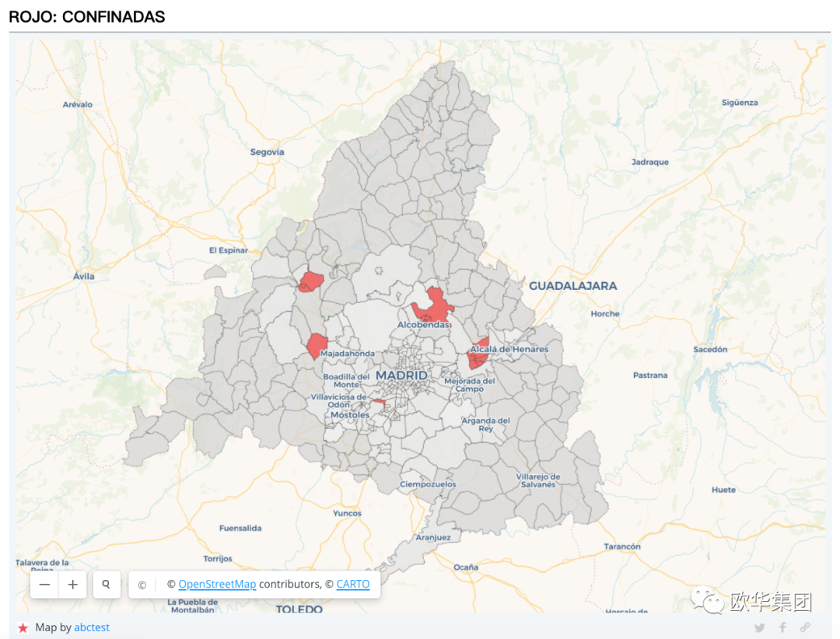840x639 pixels.
Task: Click the Sacedón label
Action: [710, 349]
